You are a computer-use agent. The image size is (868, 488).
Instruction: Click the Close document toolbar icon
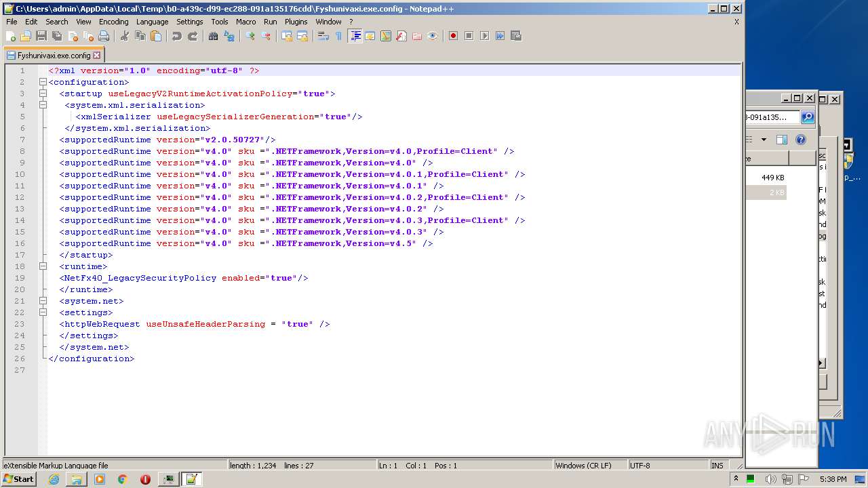[73, 36]
